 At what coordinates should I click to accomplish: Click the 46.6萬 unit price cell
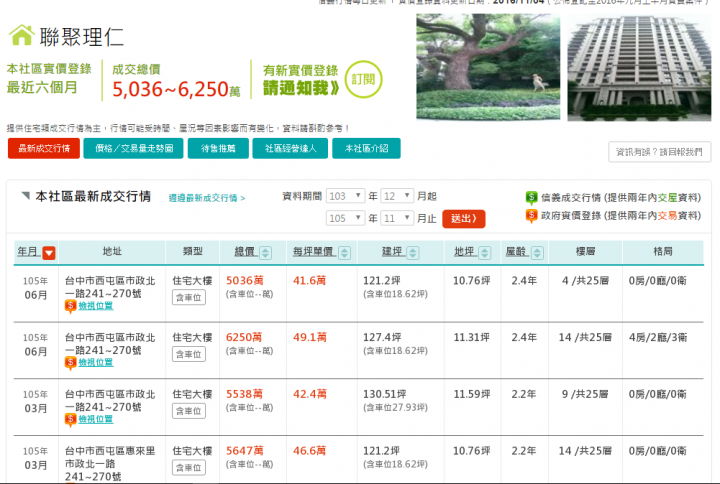[x=309, y=451]
